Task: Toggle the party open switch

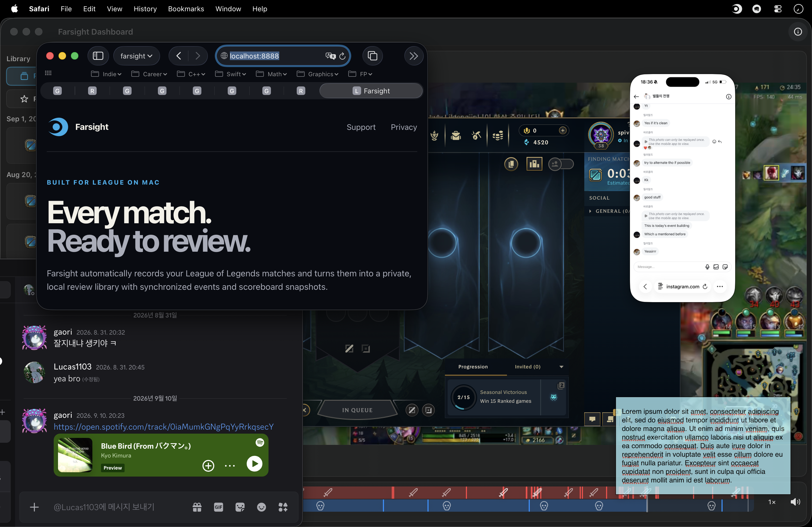Action: [x=561, y=164]
